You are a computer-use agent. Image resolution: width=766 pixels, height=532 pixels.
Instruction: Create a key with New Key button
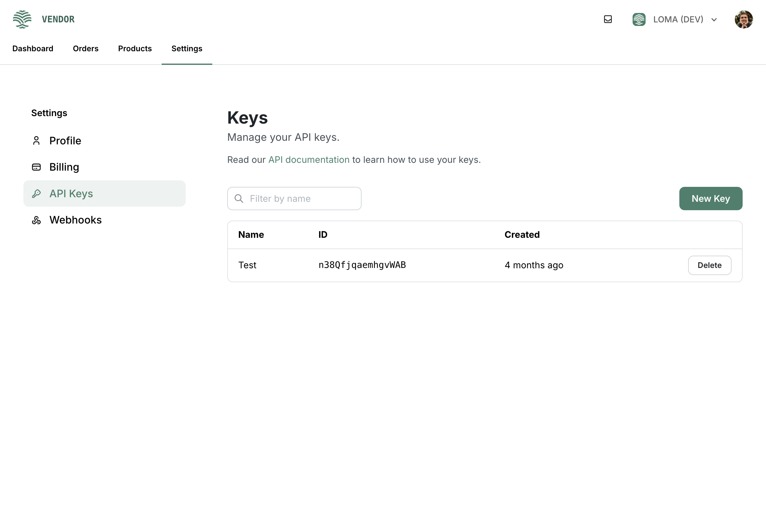coord(710,199)
